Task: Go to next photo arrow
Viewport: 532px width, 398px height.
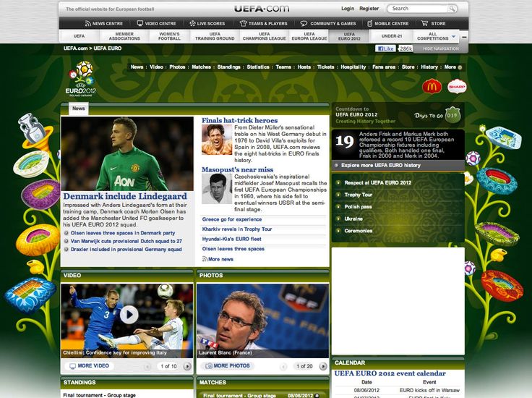Action: click(323, 366)
